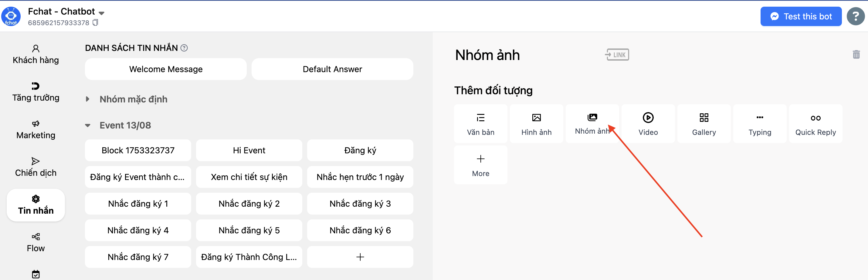This screenshot has height=280, width=868.
Task: Click the Test this bot button
Action: 801,16
